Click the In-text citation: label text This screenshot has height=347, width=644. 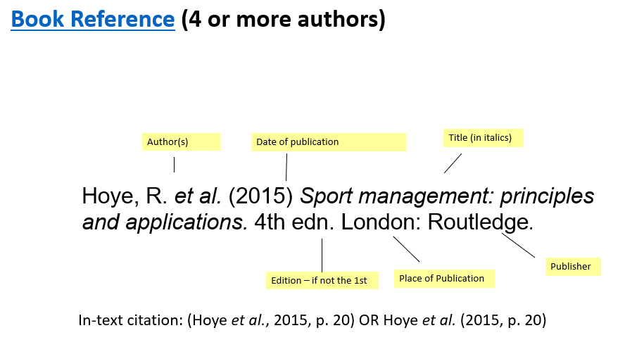pos(131,320)
